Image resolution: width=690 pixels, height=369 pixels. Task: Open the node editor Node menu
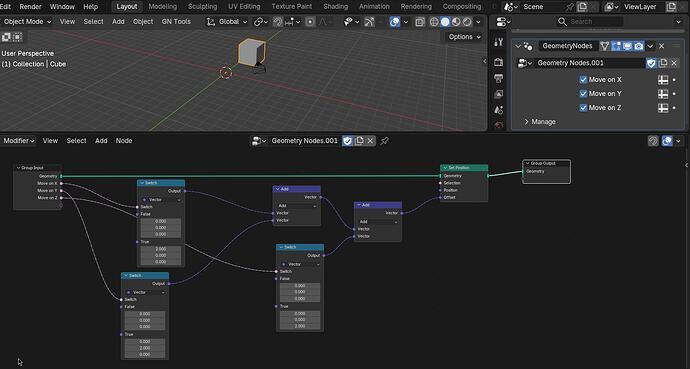point(124,141)
